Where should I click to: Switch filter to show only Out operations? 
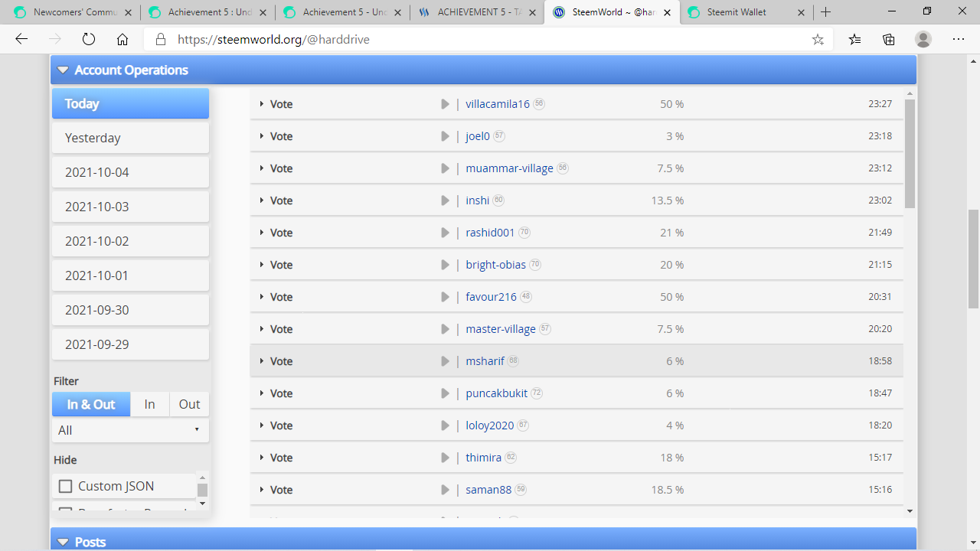pyautogui.click(x=188, y=404)
